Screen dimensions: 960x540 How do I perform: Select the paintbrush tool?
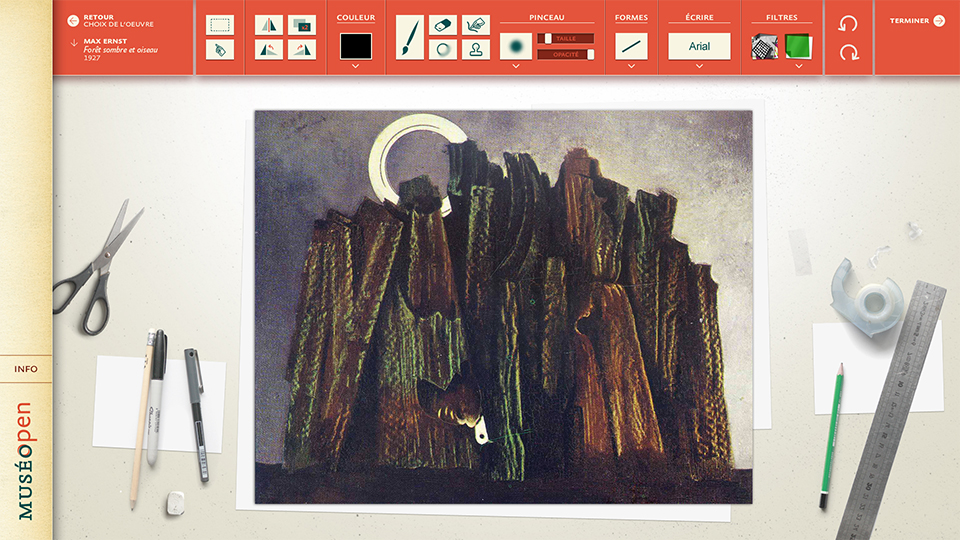point(410,37)
